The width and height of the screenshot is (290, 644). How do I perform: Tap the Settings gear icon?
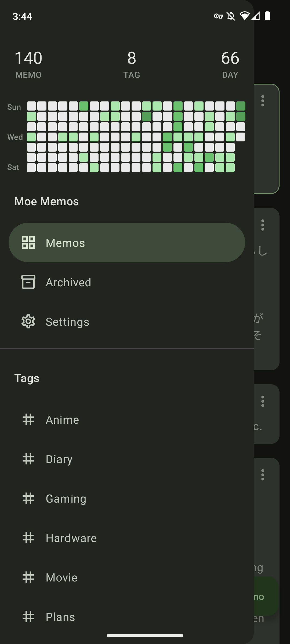[x=28, y=321]
